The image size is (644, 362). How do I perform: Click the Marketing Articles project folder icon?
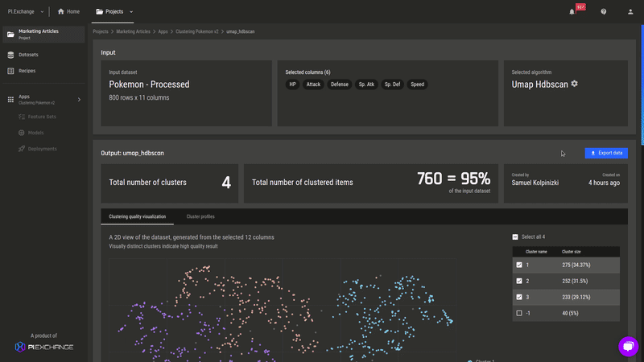point(10,35)
